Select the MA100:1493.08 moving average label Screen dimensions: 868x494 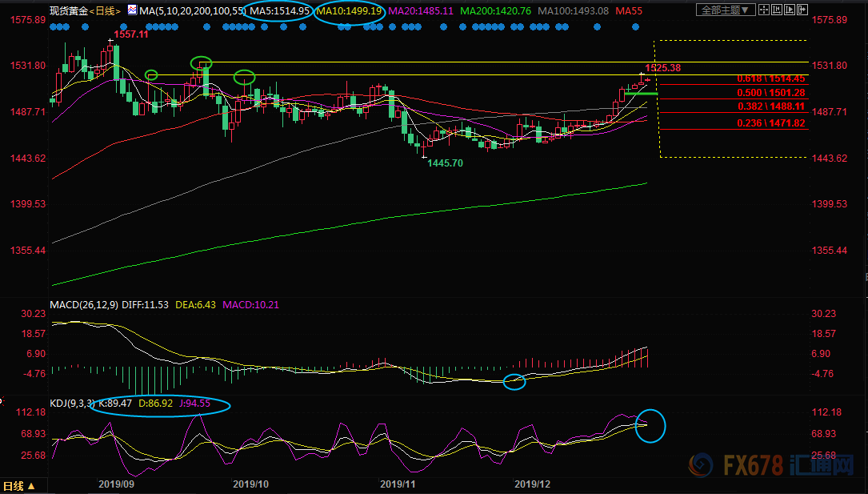tap(572, 10)
